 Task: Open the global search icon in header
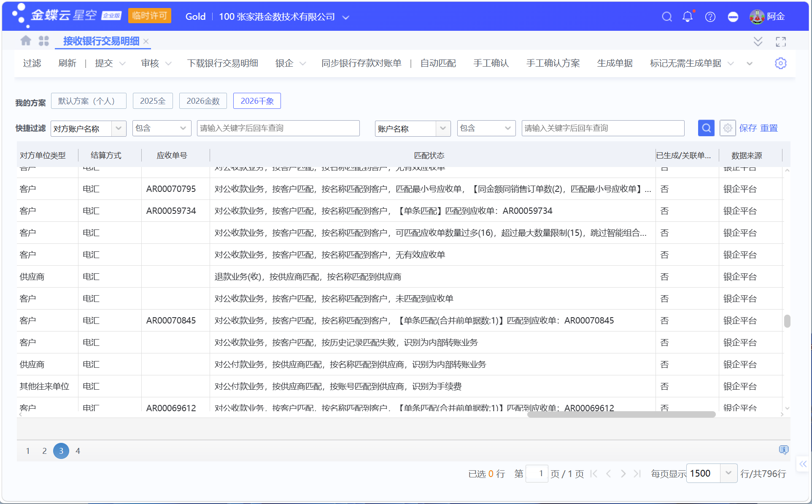(666, 17)
